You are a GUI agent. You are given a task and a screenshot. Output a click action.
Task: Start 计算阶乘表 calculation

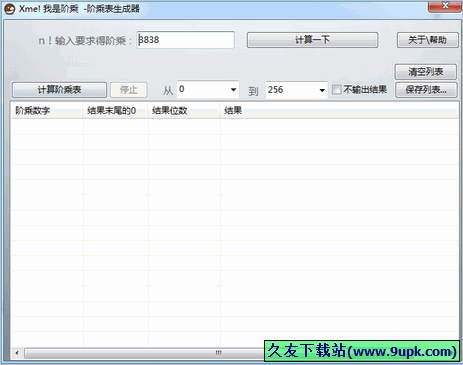click(x=59, y=90)
